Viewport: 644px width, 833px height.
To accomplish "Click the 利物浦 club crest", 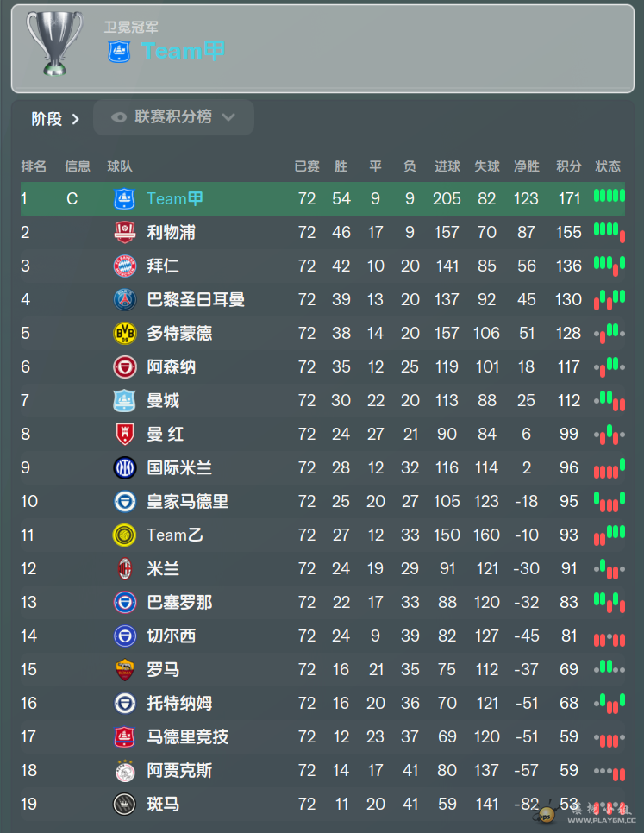I will point(125,232).
